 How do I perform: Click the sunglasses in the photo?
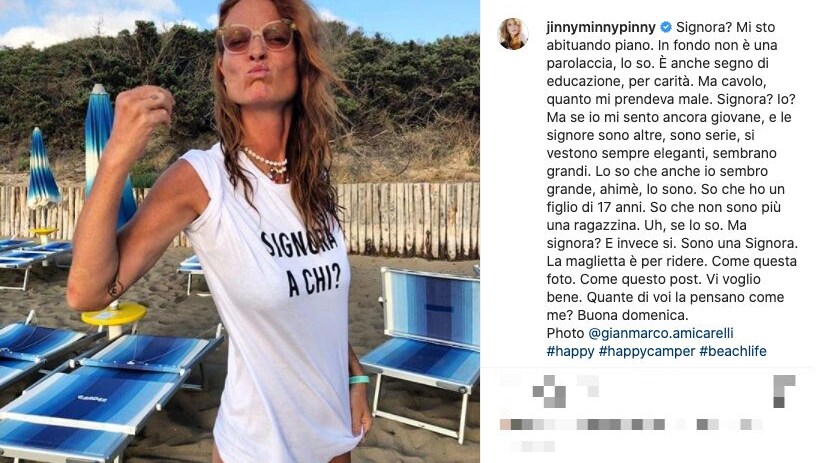pos(257,36)
